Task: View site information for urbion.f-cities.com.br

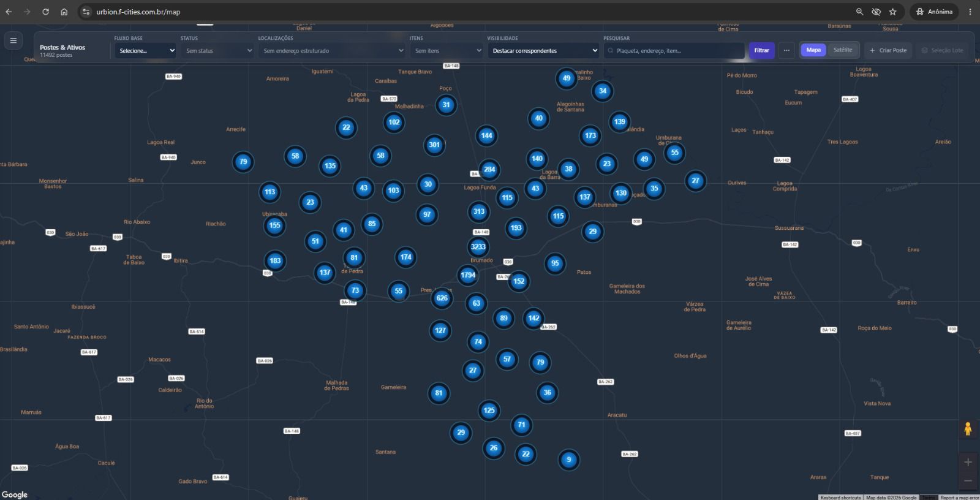Action: [86, 12]
